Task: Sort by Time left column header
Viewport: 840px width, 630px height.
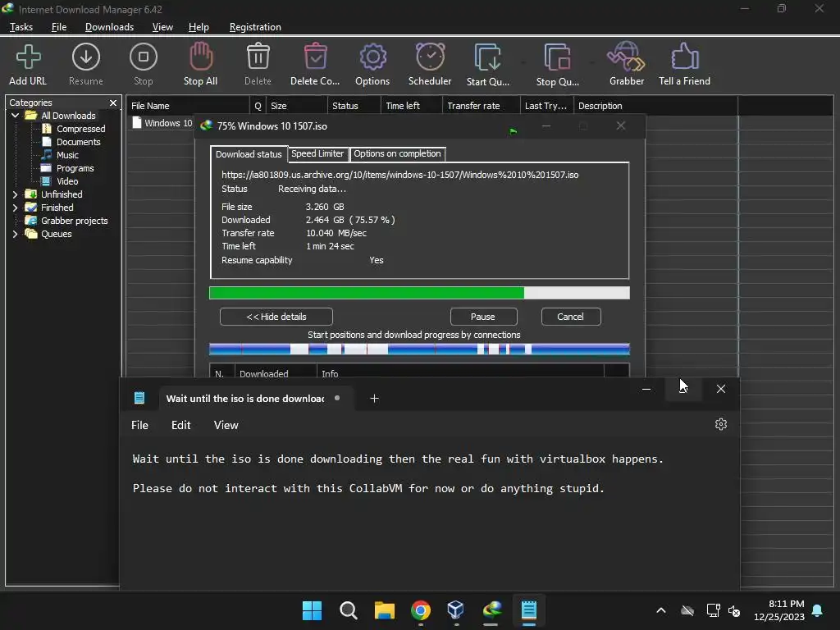Action: (x=411, y=106)
